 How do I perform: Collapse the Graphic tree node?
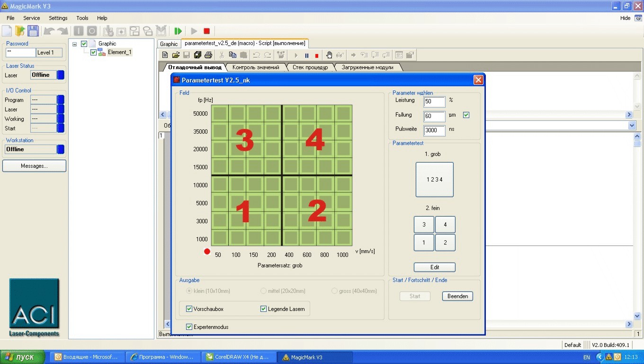coord(74,44)
